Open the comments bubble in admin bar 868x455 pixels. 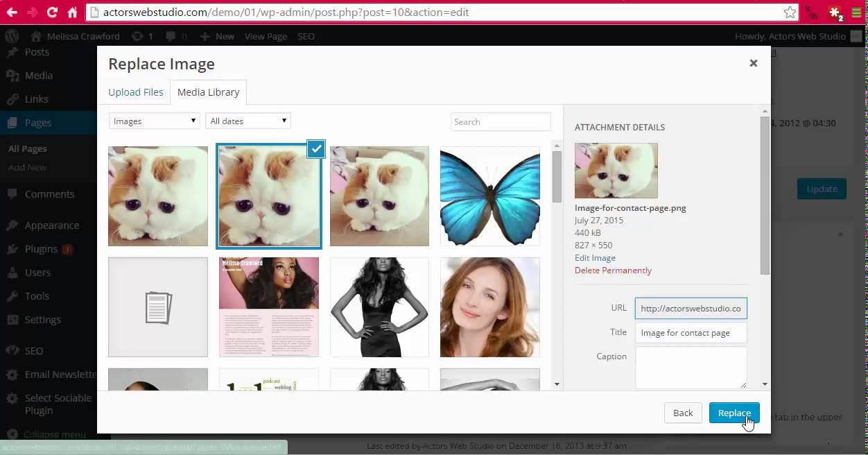pos(175,36)
